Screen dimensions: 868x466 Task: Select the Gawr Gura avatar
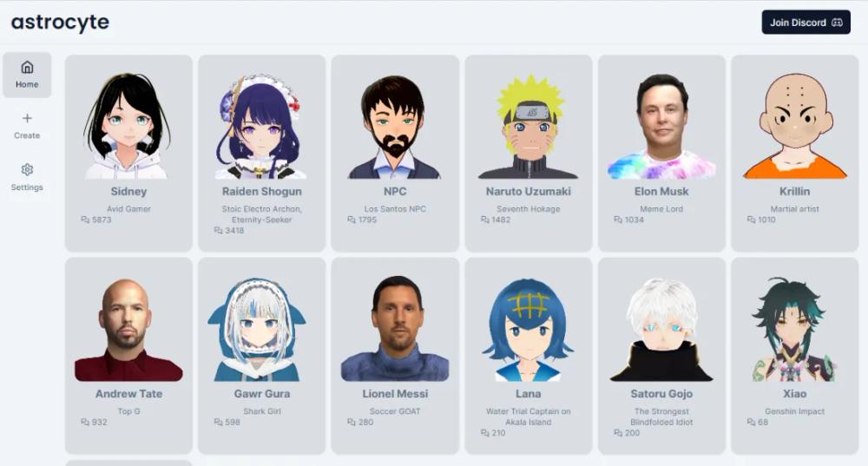(257, 330)
